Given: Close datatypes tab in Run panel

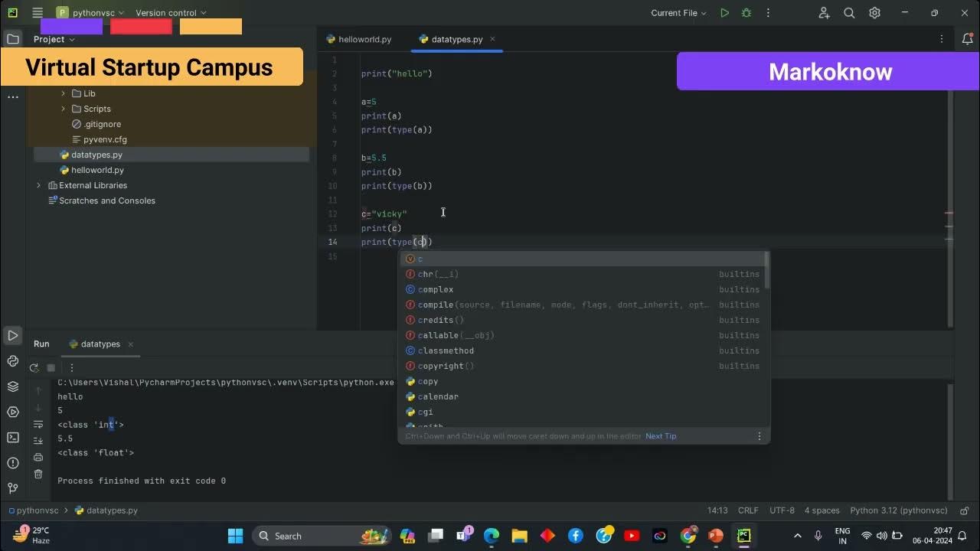Looking at the screenshot, I should click(130, 344).
